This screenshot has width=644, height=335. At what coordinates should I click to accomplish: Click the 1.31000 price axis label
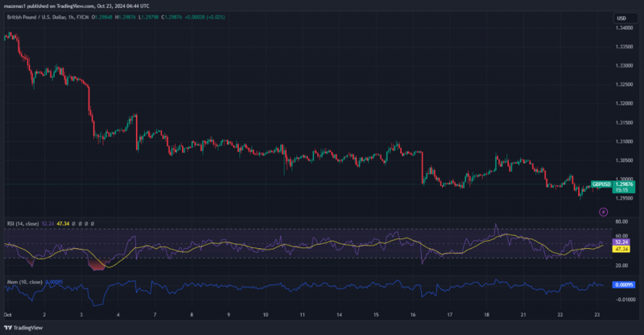[x=624, y=142]
